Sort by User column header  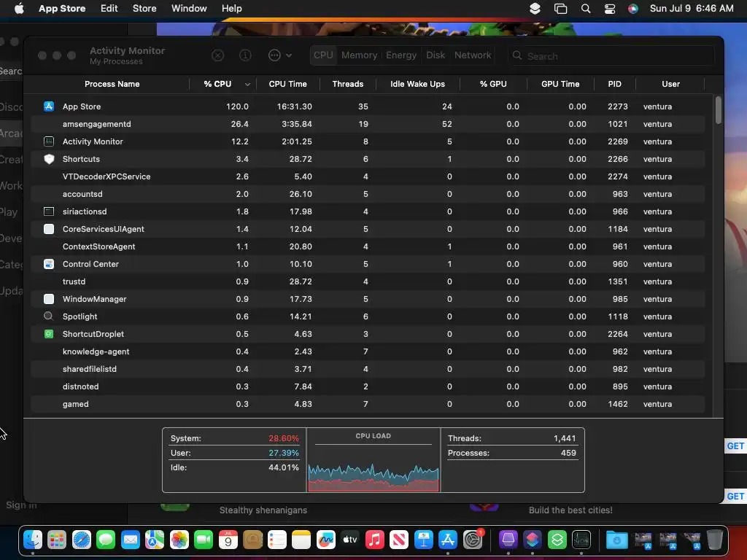670,84
